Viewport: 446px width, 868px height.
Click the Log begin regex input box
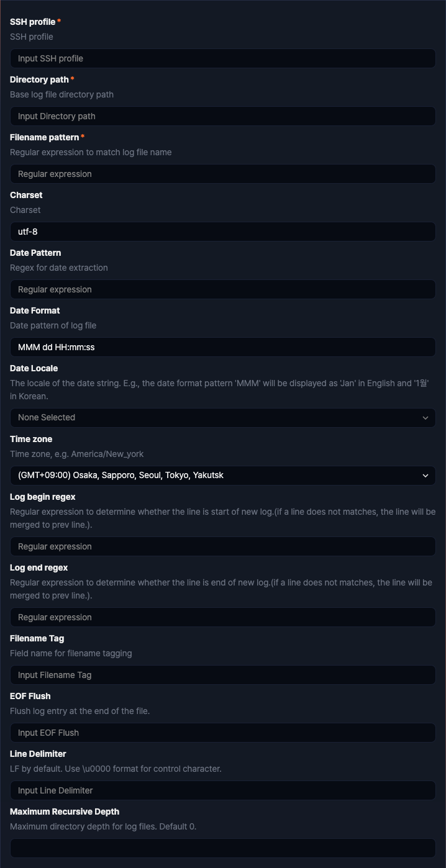(x=222, y=546)
